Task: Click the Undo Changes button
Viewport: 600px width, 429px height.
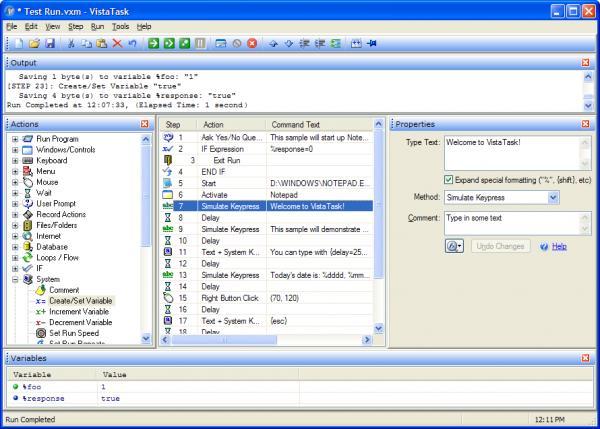Action: tap(500, 245)
